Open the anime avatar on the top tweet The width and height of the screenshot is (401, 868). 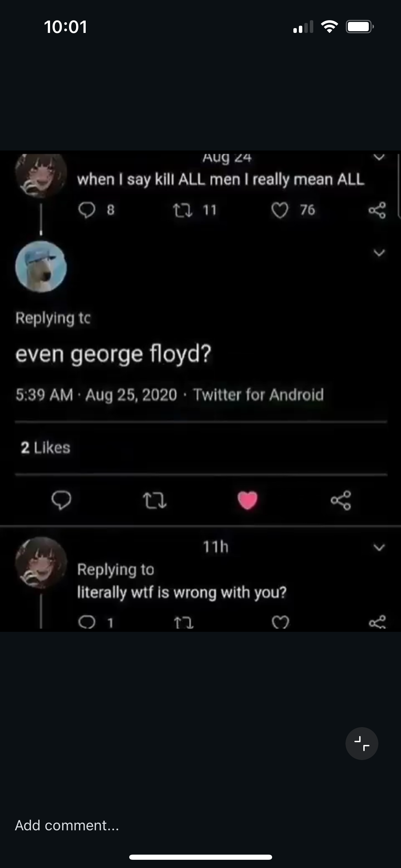coord(41,176)
